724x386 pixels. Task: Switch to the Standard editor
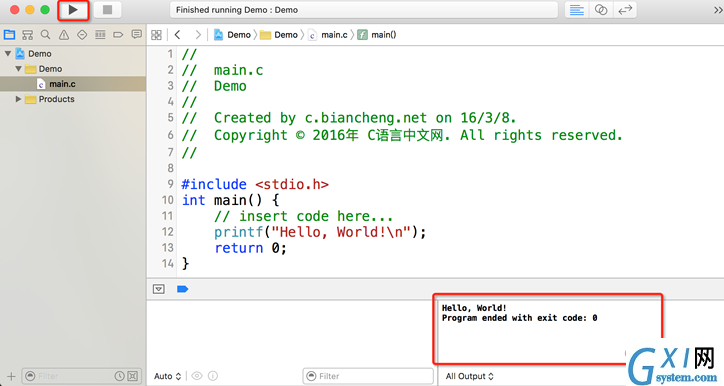point(577,10)
